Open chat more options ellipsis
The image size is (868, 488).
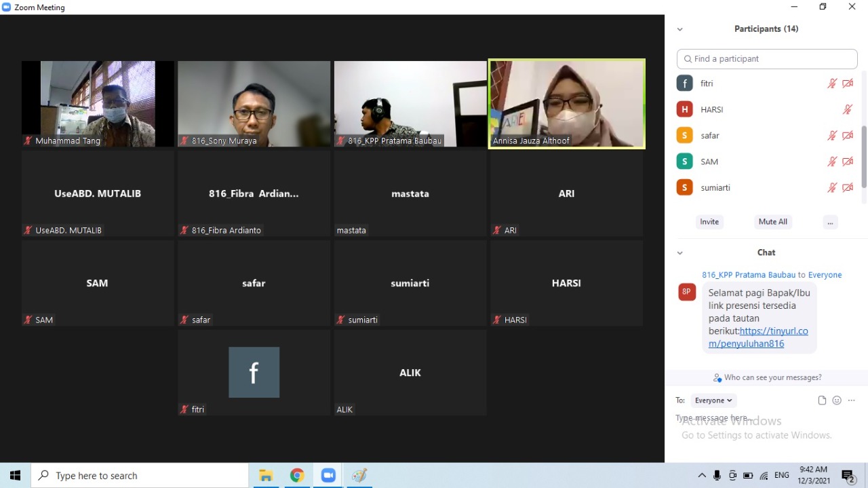click(x=852, y=400)
